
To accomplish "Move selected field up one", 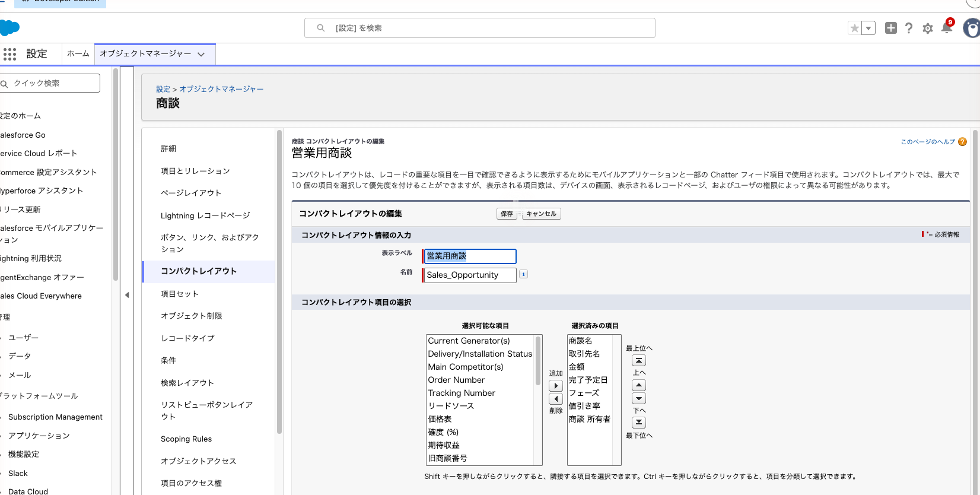I will point(639,385).
